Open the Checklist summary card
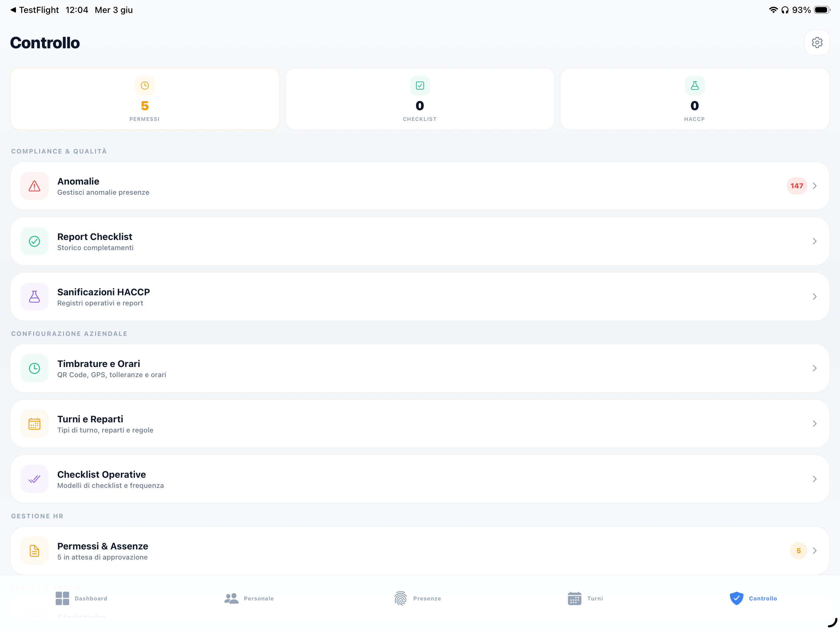840x630 pixels. (420, 99)
